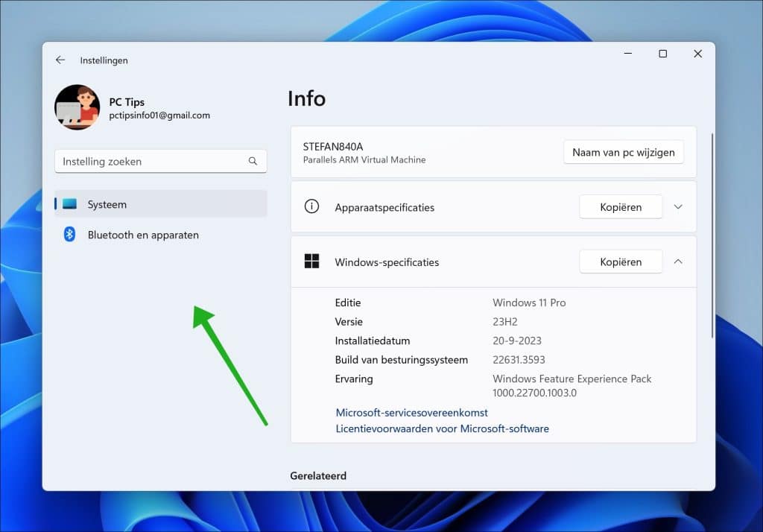
Task: Click the Bluetooth icon in sidebar
Action: click(69, 235)
